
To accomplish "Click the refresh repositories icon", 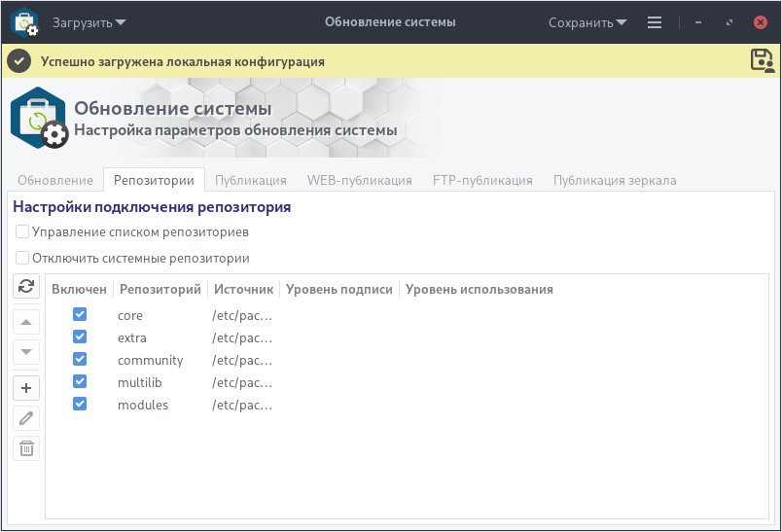I will pyautogui.click(x=26, y=286).
